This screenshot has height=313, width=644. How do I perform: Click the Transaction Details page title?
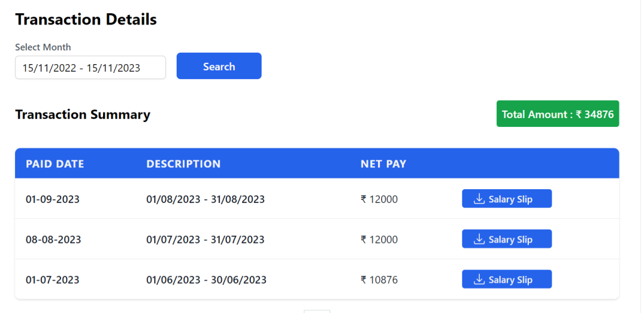86,19
